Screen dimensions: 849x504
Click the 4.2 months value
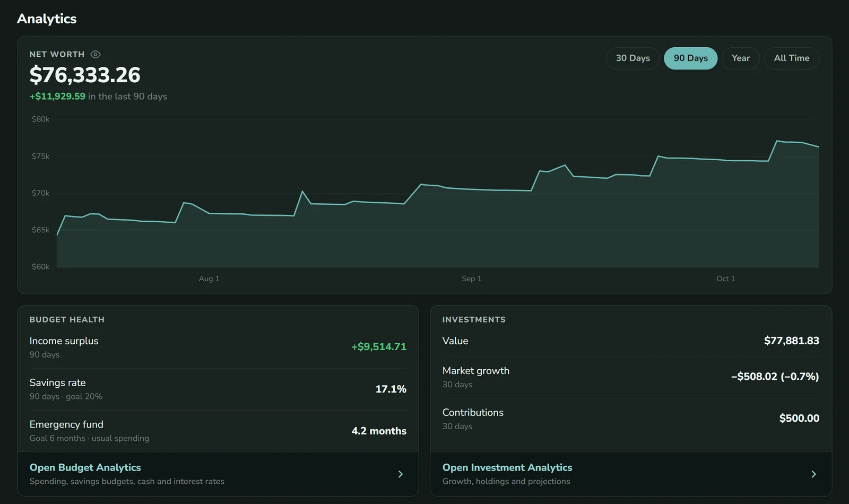(x=379, y=431)
